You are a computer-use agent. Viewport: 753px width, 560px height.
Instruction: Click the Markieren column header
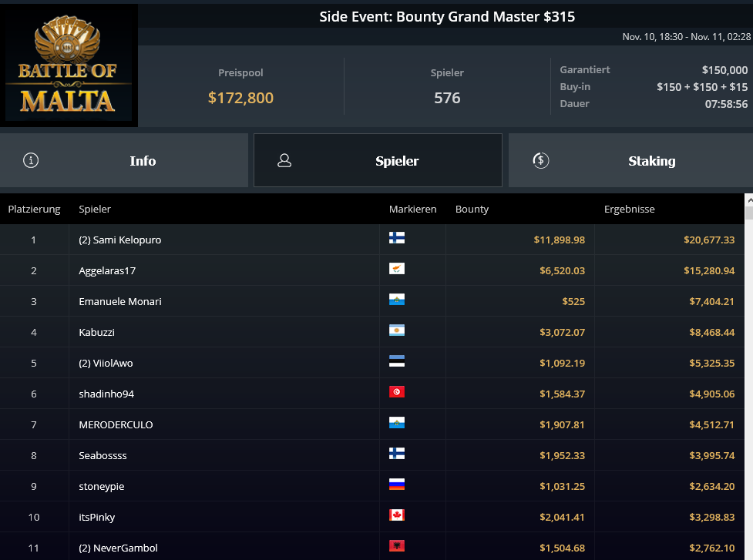click(412, 210)
